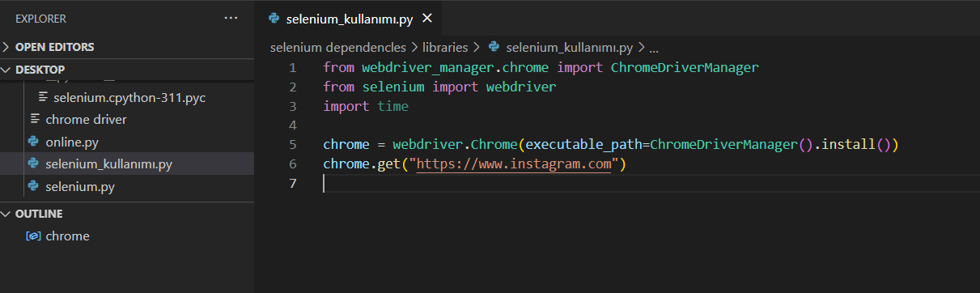Image resolution: width=980 pixels, height=293 pixels.
Task: Click Python icon on the editor tab
Action: pos(274,18)
